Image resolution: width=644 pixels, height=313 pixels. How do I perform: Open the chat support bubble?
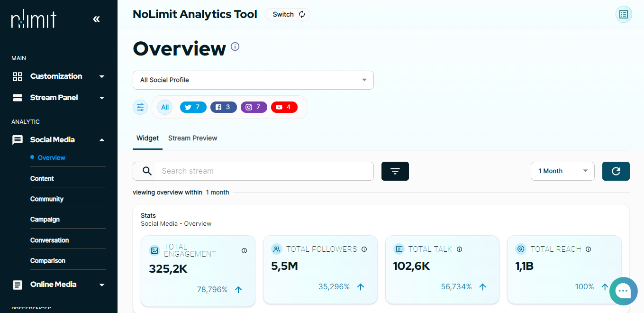(624, 291)
